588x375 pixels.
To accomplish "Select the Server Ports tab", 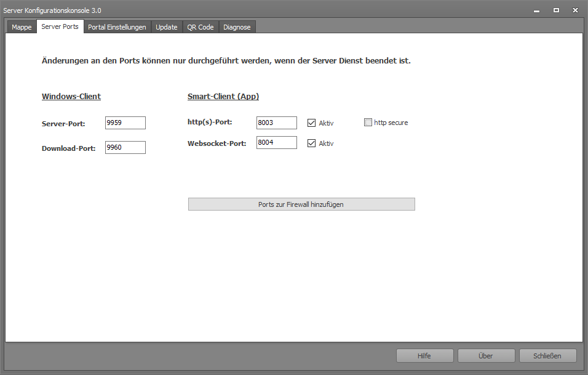I will tap(60, 26).
